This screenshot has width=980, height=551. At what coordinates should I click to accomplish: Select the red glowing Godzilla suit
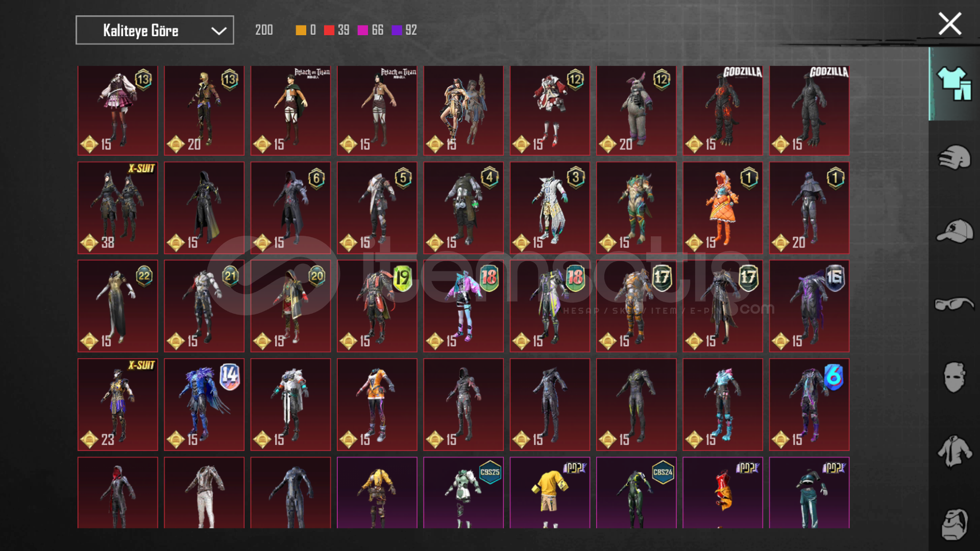coord(723,110)
